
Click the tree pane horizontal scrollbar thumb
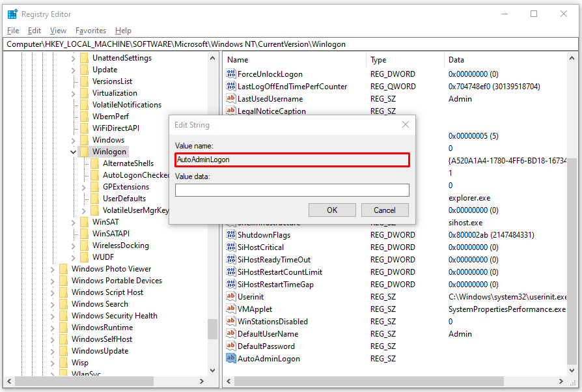click(x=84, y=381)
